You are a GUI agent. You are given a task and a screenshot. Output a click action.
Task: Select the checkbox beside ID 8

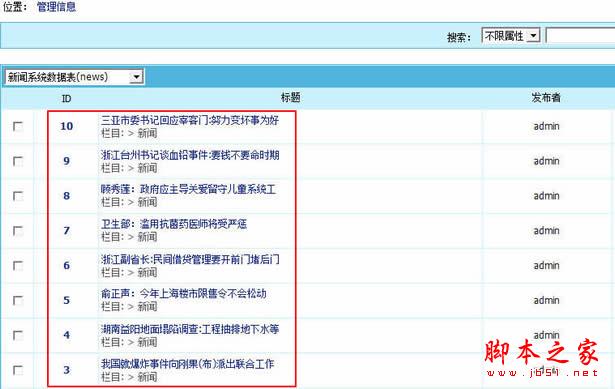(18, 196)
